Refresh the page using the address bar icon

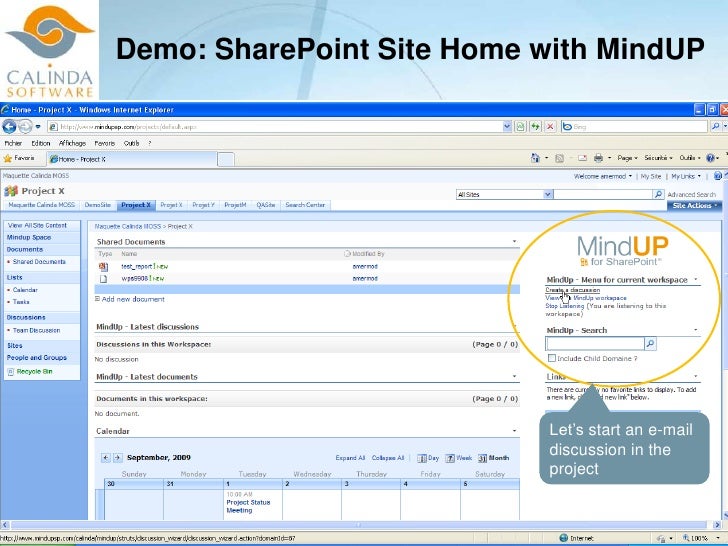[535, 126]
